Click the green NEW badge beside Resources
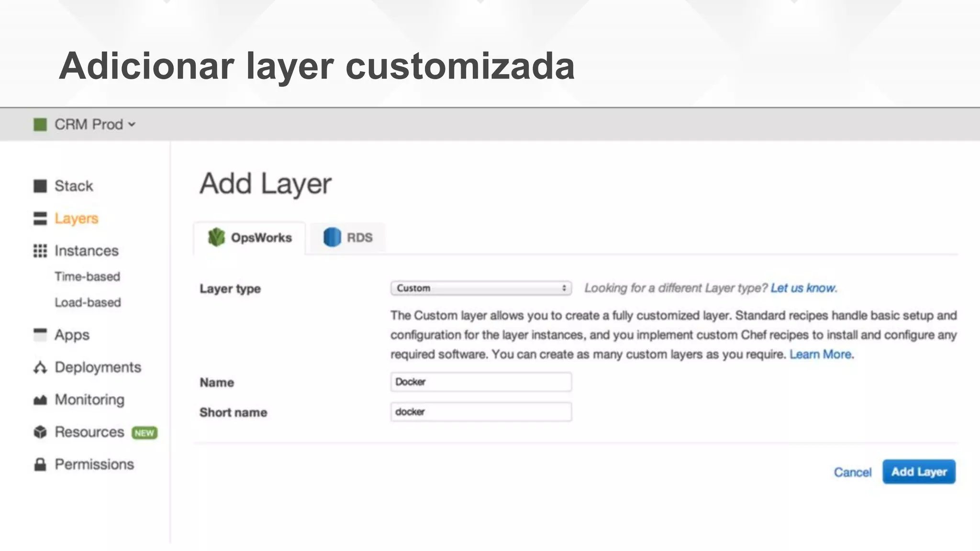The height and width of the screenshot is (551, 980). point(145,433)
